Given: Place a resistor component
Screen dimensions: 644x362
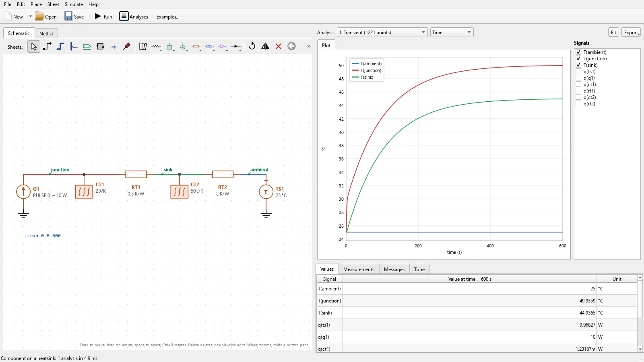Looking at the screenshot, I should (x=156, y=47).
